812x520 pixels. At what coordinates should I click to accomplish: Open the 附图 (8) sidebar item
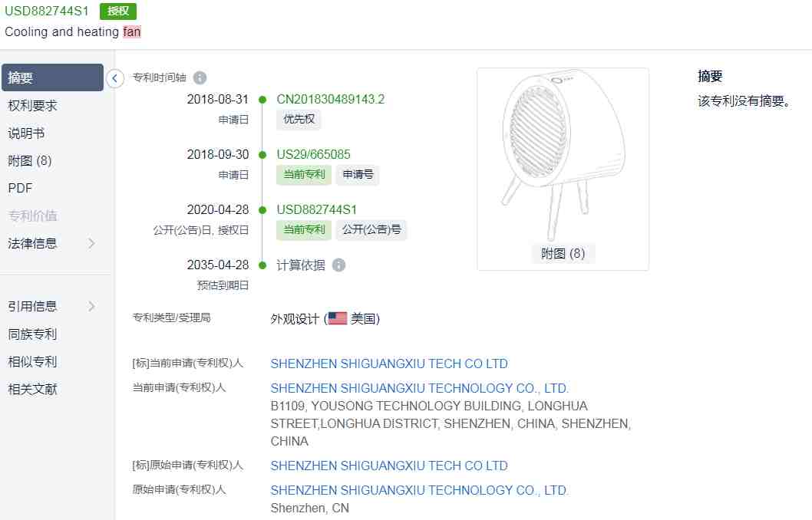29,161
